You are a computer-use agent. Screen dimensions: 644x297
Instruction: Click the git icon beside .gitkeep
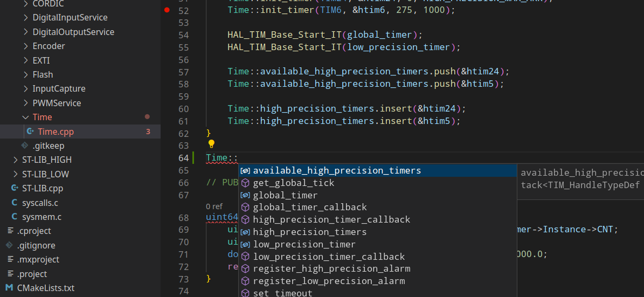pos(25,146)
